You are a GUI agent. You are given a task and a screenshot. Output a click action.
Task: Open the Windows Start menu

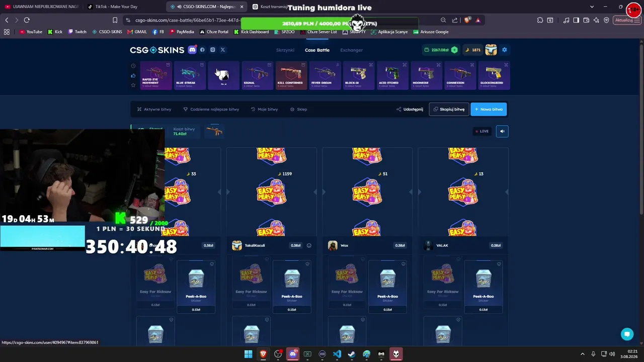click(x=248, y=354)
